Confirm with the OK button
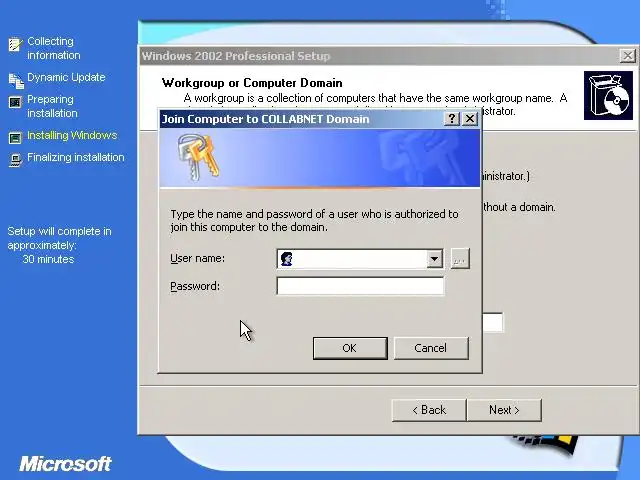Screen dimensions: 640x480 [350, 348]
